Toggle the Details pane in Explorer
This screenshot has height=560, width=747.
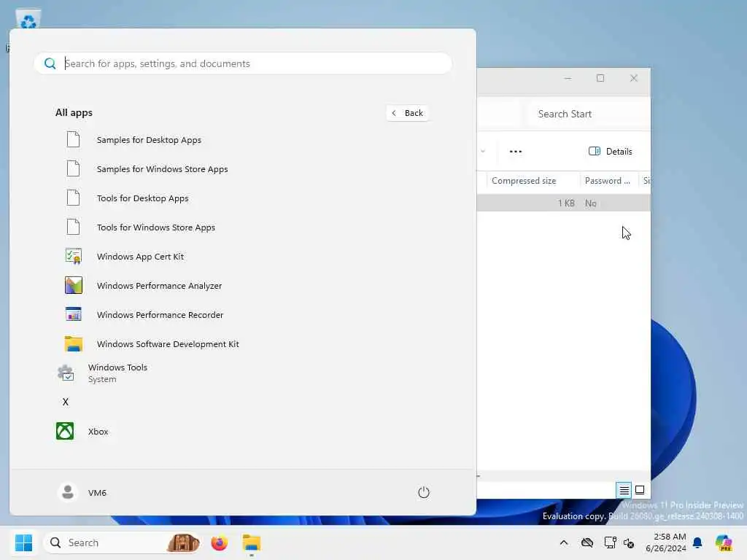(x=611, y=151)
